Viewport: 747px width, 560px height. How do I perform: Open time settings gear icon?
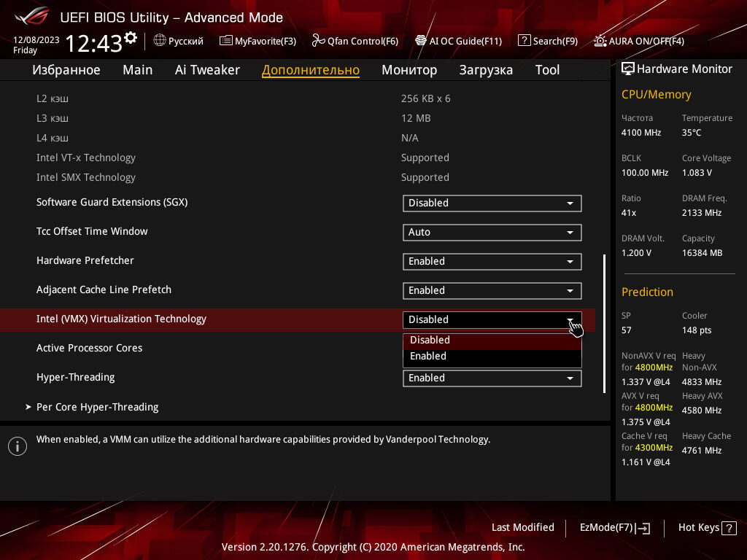point(131,38)
